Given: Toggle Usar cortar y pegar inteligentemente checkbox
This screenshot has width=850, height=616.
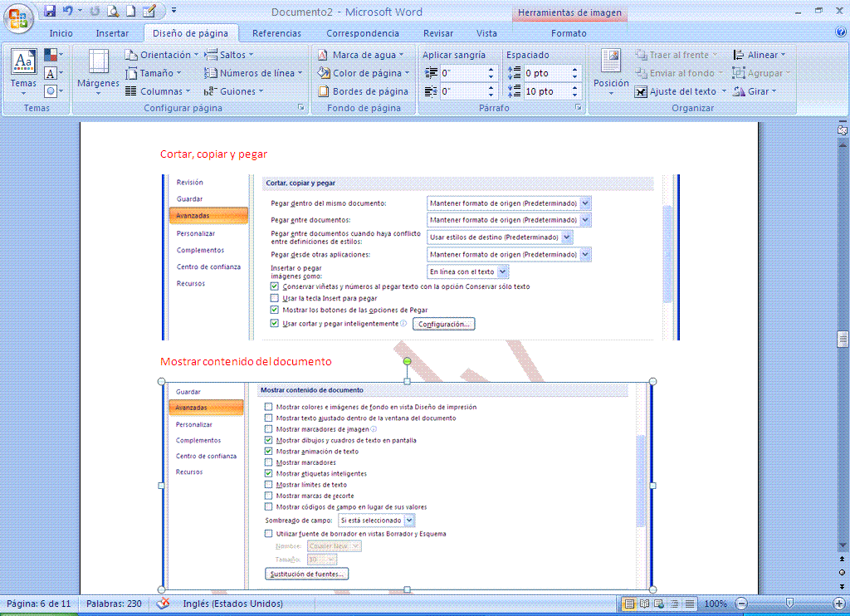Looking at the screenshot, I should coord(274,323).
